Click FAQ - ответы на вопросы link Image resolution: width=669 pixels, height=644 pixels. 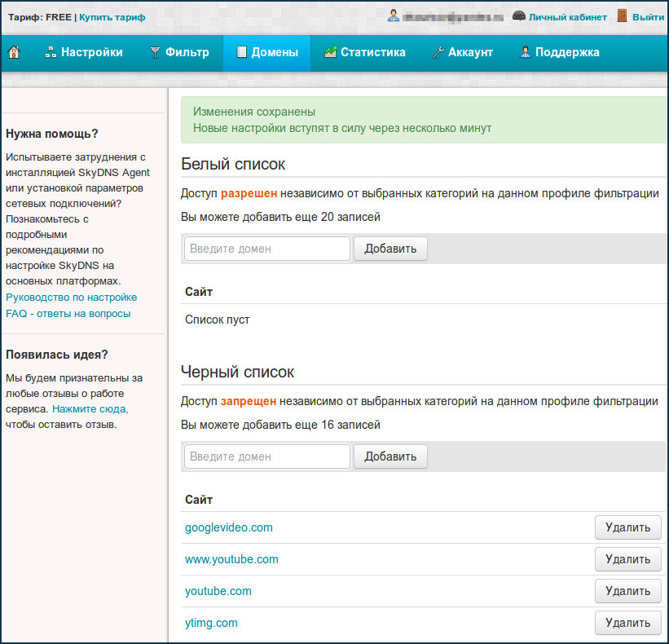pos(68,313)
